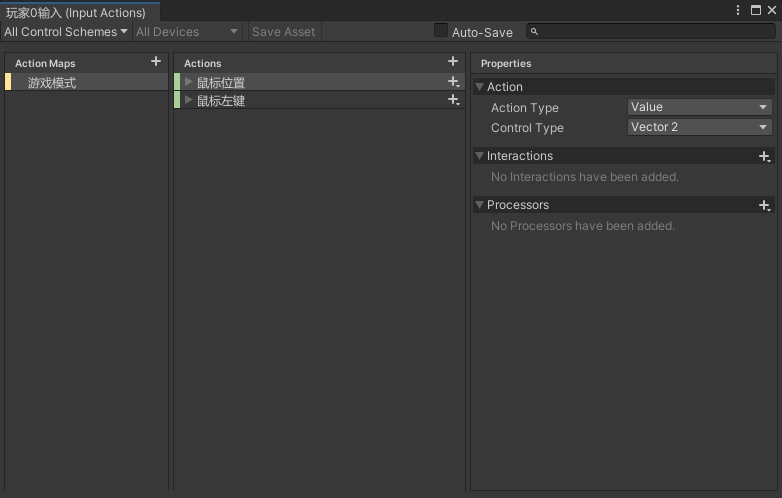Collapse the Processors section
This screenshot has width=782, height=498.
[480, 205]
